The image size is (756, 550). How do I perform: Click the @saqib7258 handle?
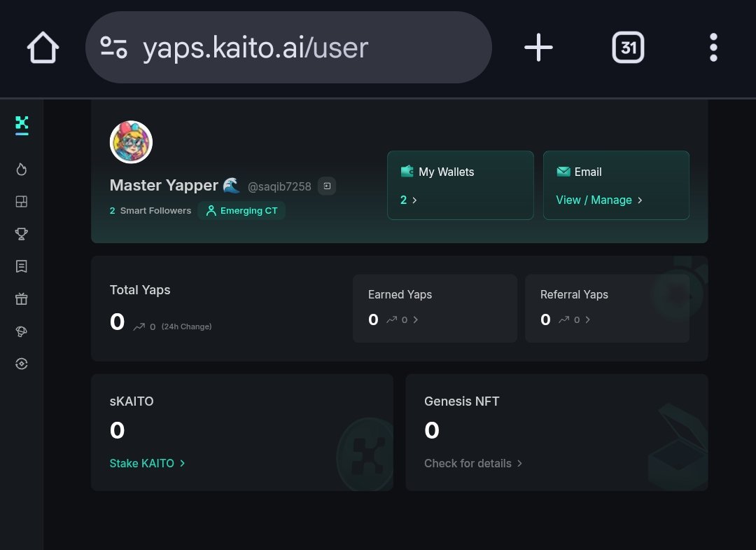pos(279,186)
